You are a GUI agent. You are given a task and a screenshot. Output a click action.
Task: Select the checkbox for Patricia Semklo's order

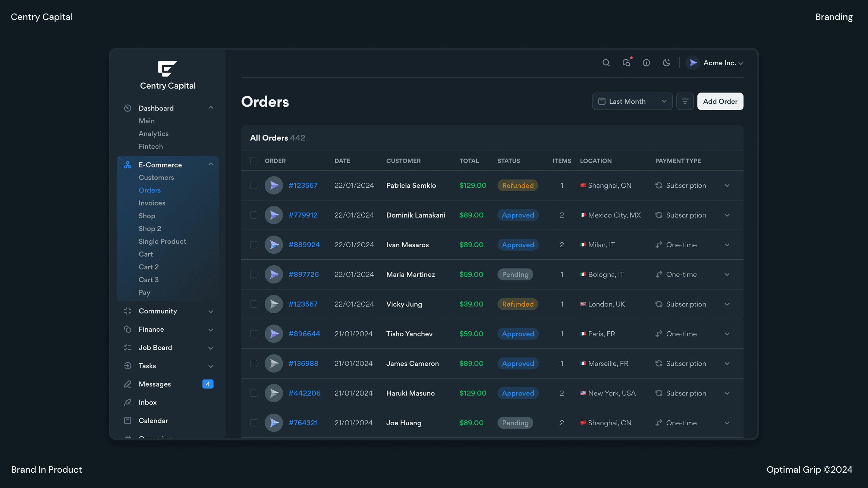[254, 185]
